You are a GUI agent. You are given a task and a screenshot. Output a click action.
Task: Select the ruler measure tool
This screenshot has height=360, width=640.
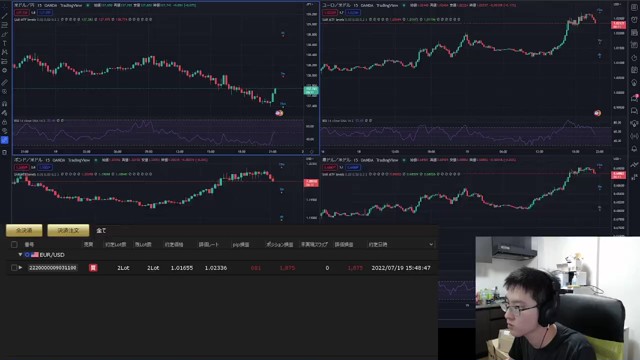click(x=4, y=83)
